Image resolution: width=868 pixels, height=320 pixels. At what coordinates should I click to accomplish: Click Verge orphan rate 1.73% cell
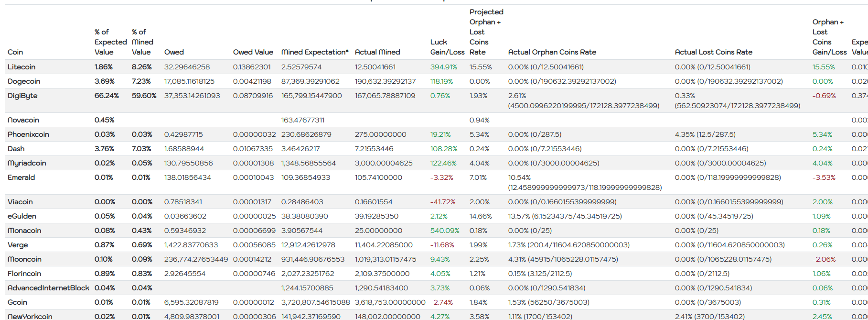[569, 245]
